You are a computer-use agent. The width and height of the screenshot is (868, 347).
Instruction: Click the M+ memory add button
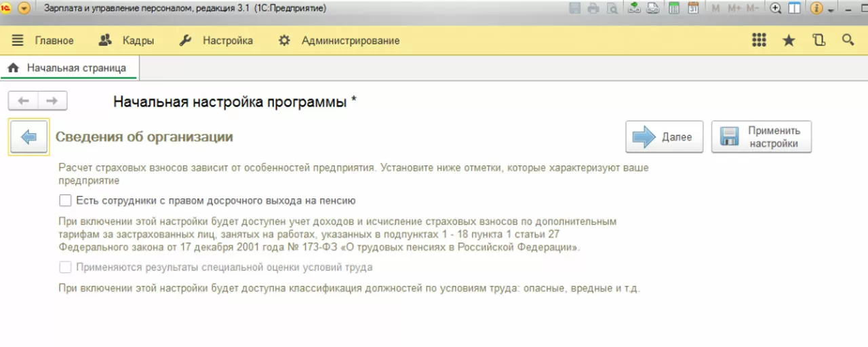coord(734,9)
